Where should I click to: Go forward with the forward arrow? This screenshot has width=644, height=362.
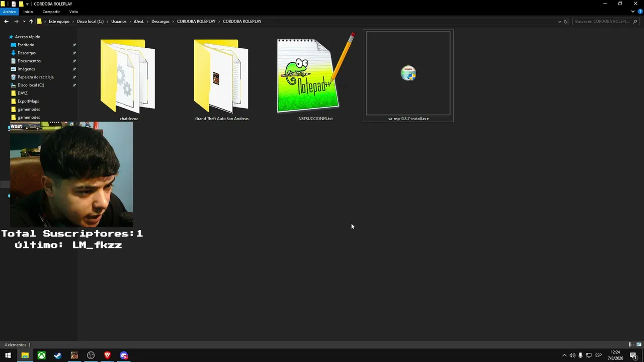coord(16,22)
